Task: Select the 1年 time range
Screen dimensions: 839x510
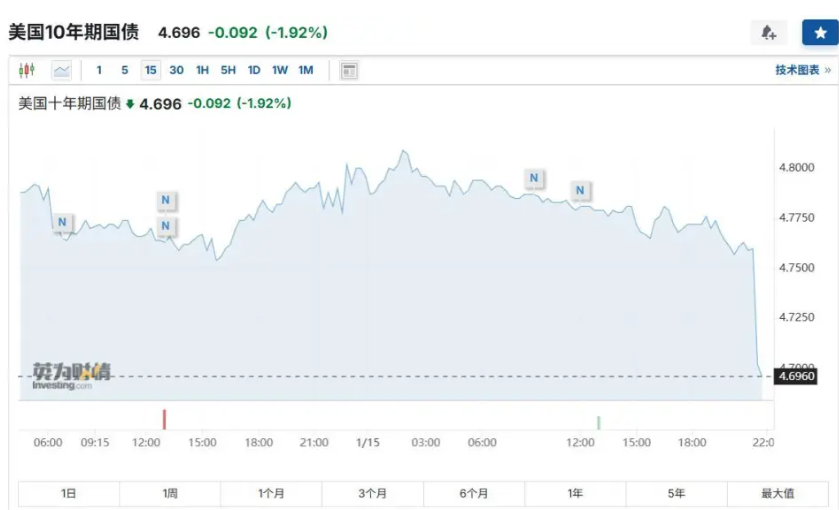Action: [x=575, y=493]
